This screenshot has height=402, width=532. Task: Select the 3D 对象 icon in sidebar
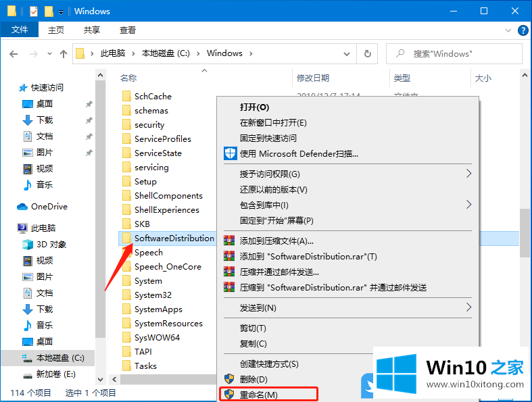[x=27, y=245]
